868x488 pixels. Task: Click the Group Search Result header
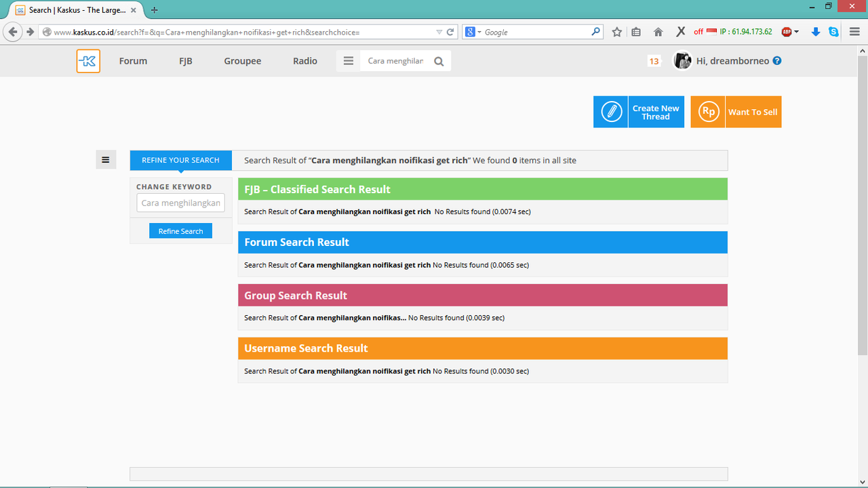(482, 296)
